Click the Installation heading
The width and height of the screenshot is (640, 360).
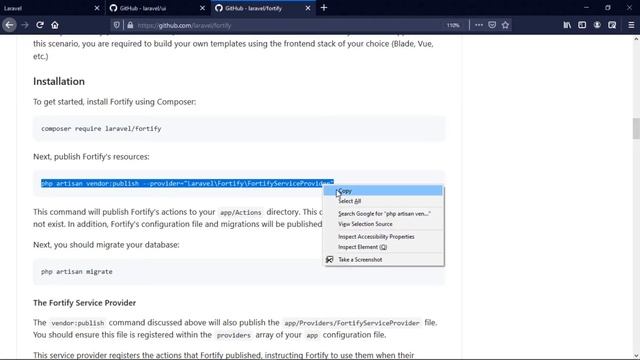point(59,81)
